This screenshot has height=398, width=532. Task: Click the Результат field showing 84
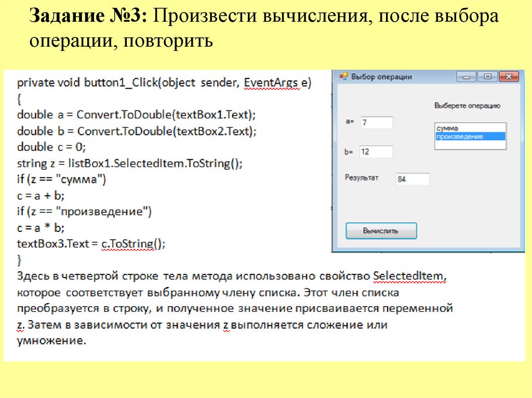click(413, 180)
